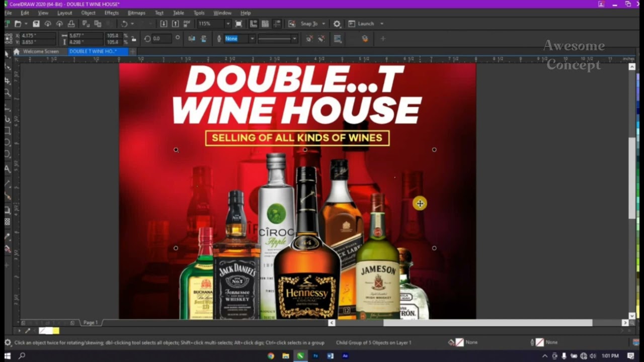Click the Save floppy disk icon

coord(36,24)
